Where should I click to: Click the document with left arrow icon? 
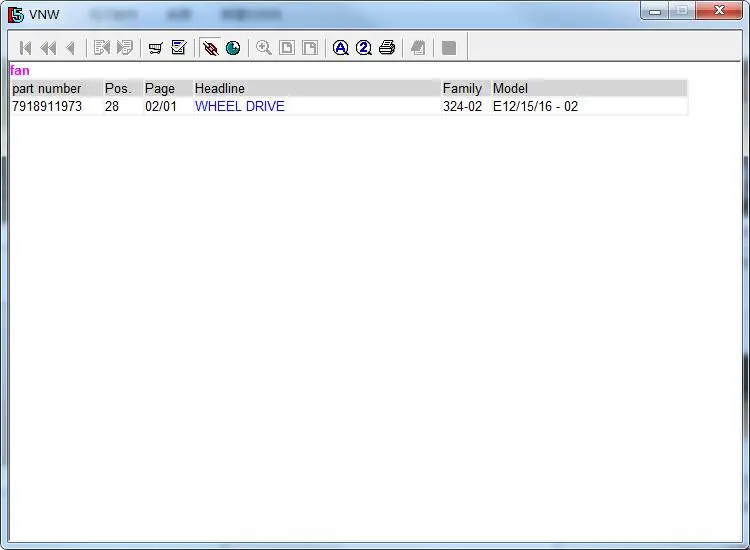point(102,48)
